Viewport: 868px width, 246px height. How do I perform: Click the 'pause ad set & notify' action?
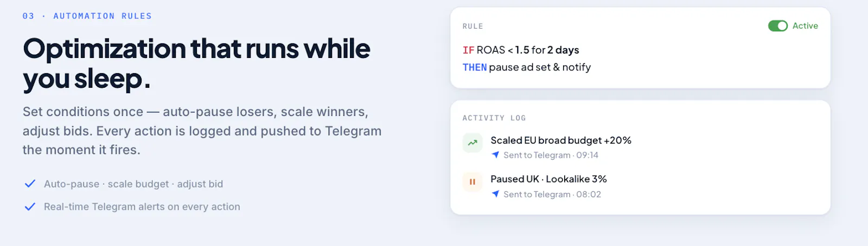pos(540,67)
